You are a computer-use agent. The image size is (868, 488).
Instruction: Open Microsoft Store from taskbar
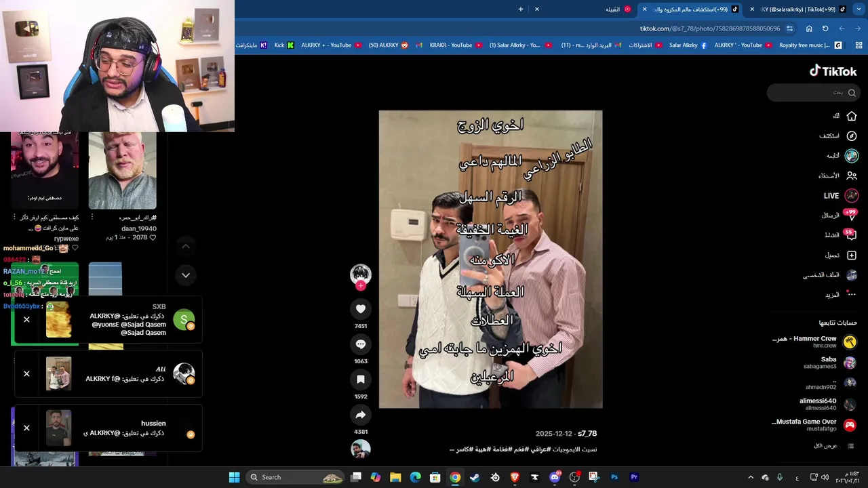[435, 477]
